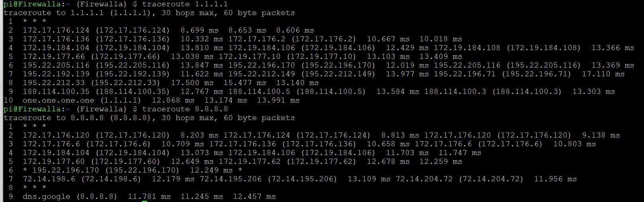
Task: Click IP 72.14.198.6 in hop 7
Action: tap(49, 179)
